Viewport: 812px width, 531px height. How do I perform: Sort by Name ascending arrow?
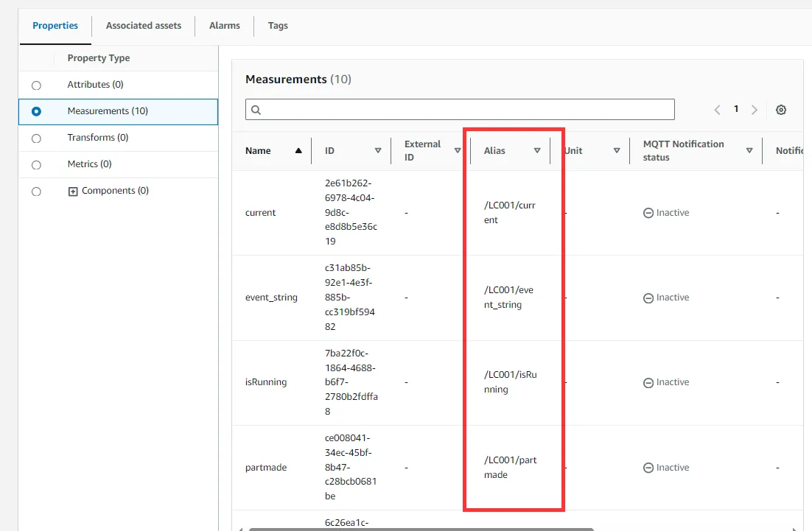(298, 150)
